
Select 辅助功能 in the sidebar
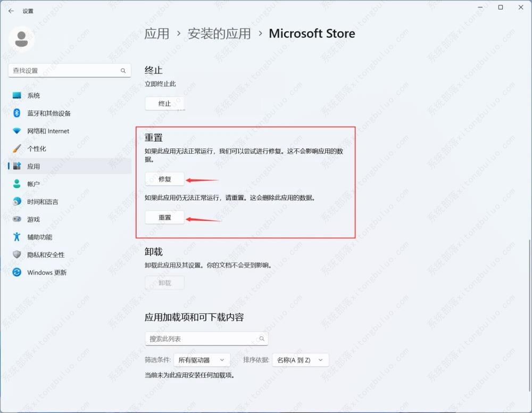point(39,237)
